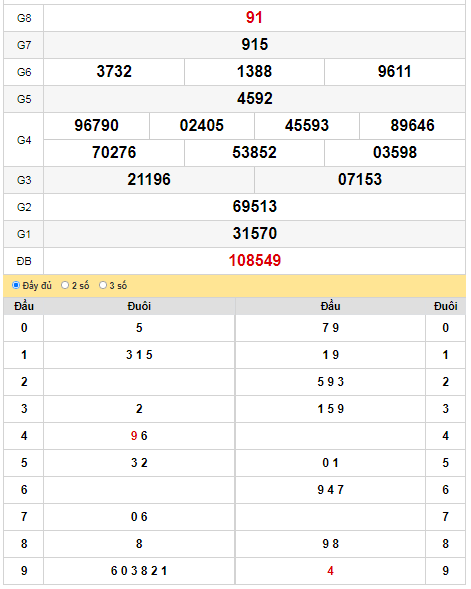
Task: Click G3 number 07153
Action: (x=360, y=180)
